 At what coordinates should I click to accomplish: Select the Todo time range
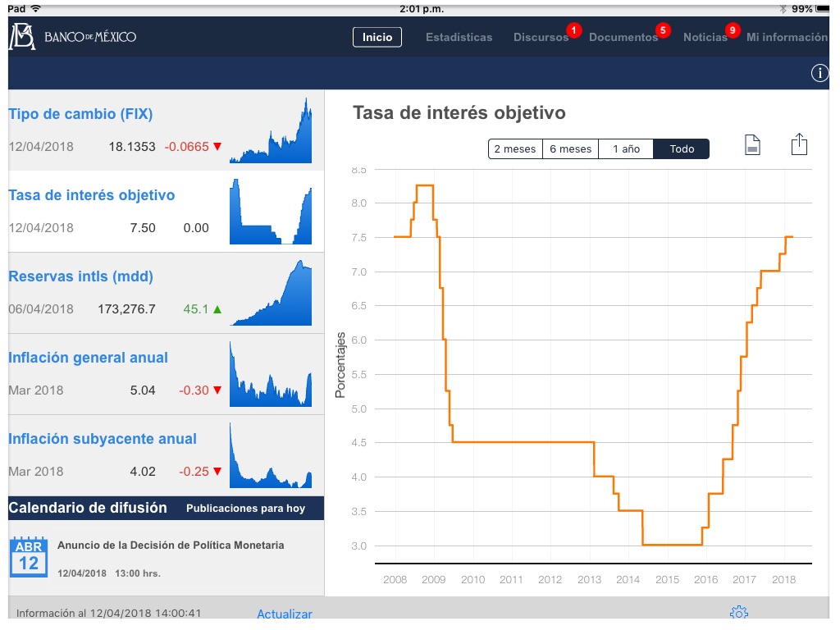681,149
